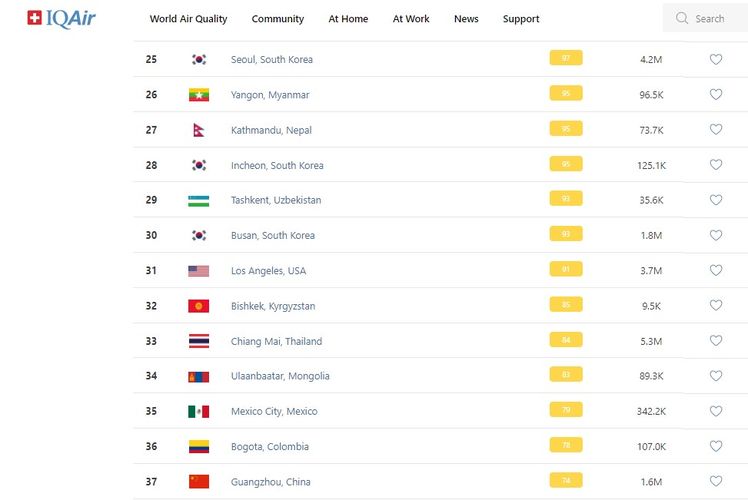Click the Mexico flag beside Mexico City
The width and height of the screenshot is (748, 500).
pyautogui.click(x=199, y=411)
